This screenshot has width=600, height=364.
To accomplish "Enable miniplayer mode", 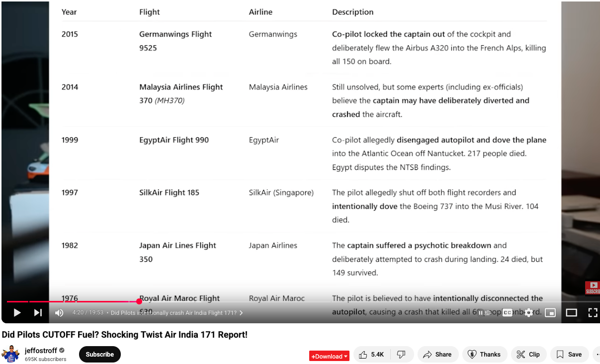I will click(x=550, y=312).
